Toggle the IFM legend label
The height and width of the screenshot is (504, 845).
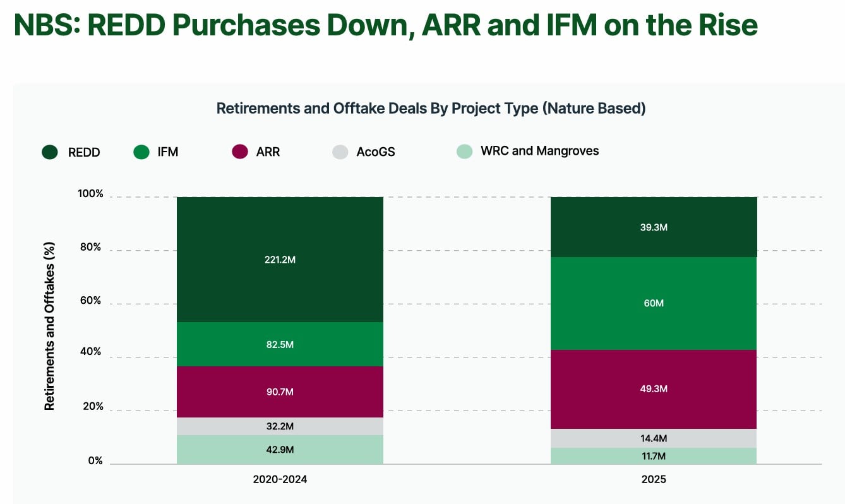pyautogui.click(x=168, y=152)
